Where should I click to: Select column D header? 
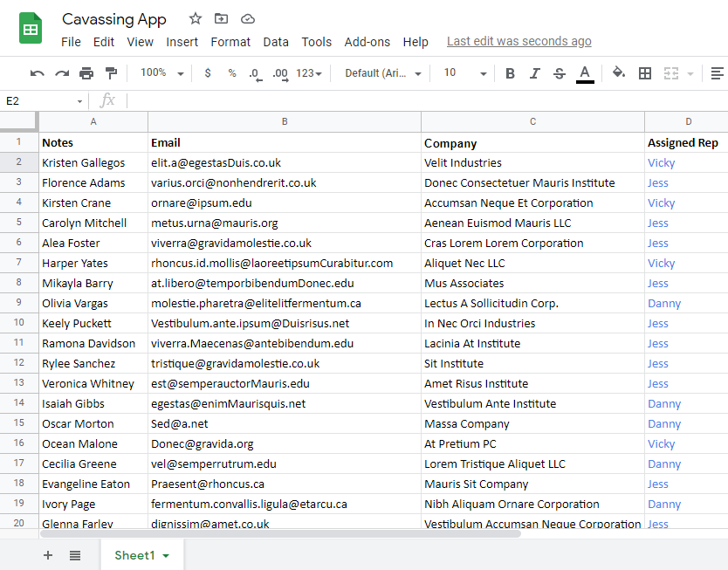pyautogui.click(x=687, y=121)
